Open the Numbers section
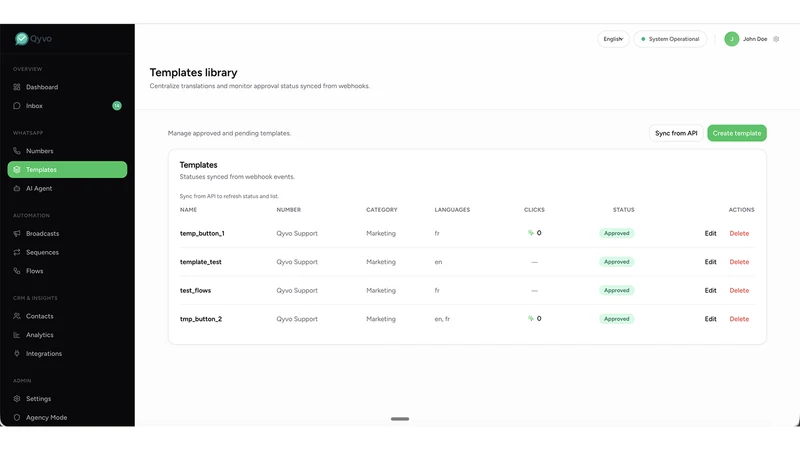The height and width of the screenshot is (450, 800). [67, 151]
